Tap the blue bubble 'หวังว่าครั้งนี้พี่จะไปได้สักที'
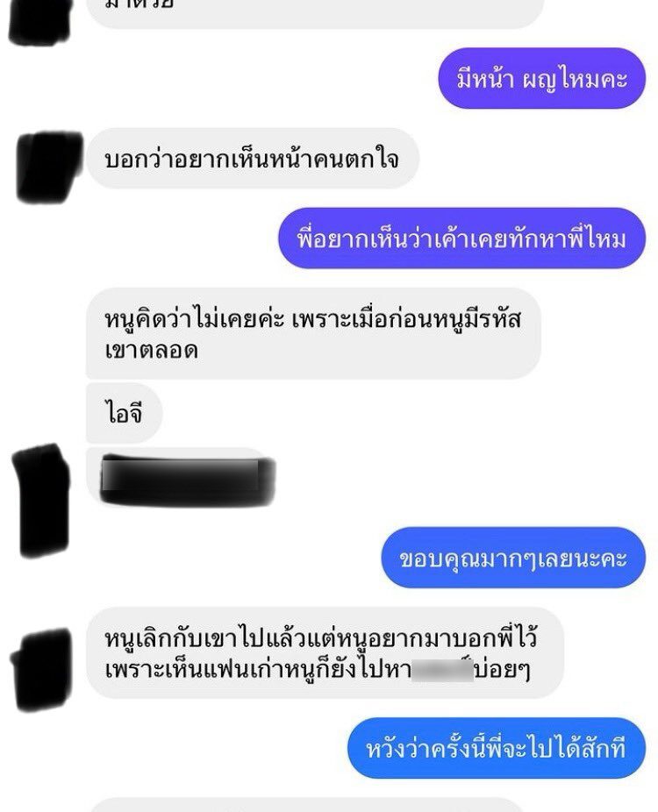 (497, 748)
